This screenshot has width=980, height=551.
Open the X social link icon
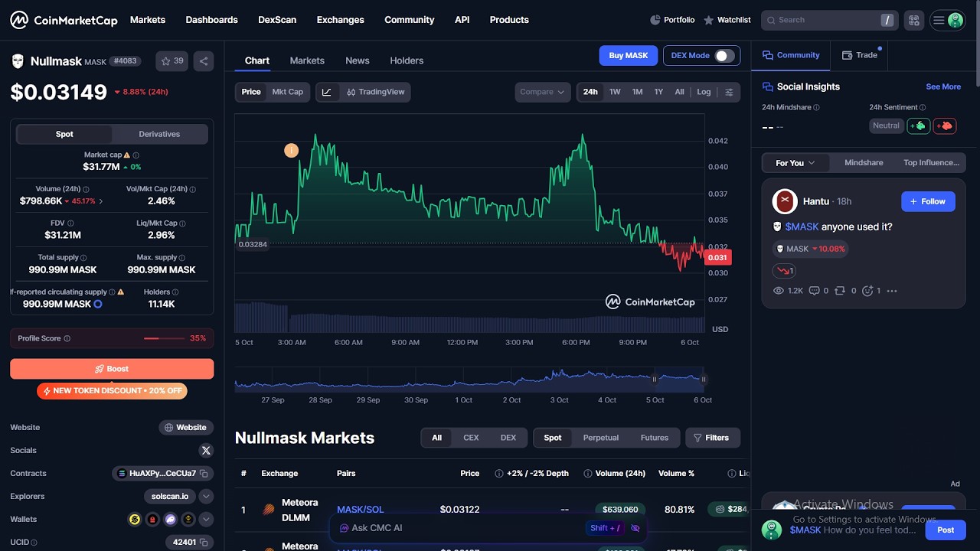(205, 450)
